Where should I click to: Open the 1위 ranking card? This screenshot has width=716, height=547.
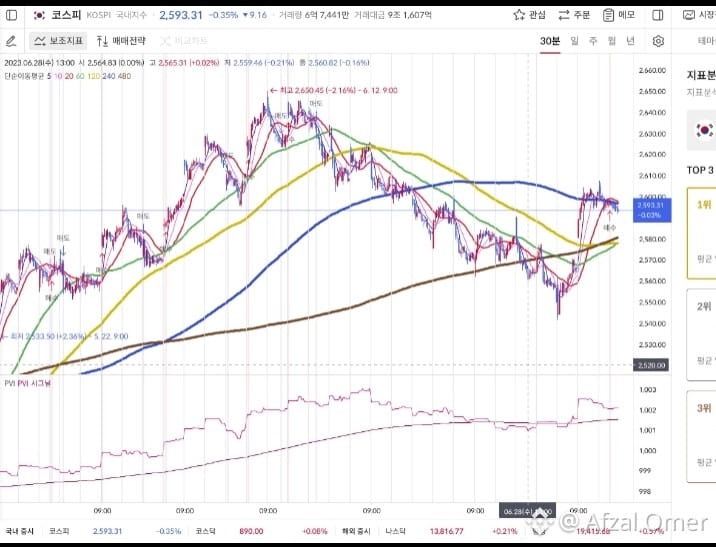click(701, 233)
